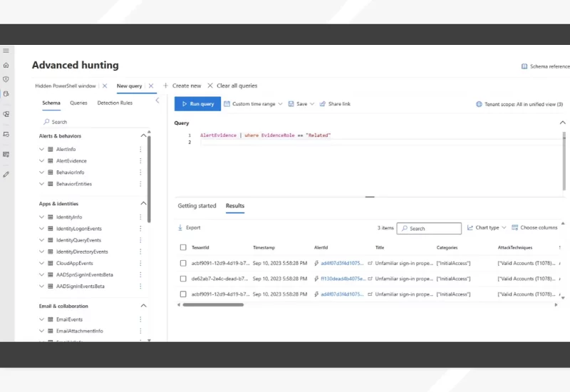Open Custom time range dropdown
Screen dimensions: 570x392
[x=253, y=104]
